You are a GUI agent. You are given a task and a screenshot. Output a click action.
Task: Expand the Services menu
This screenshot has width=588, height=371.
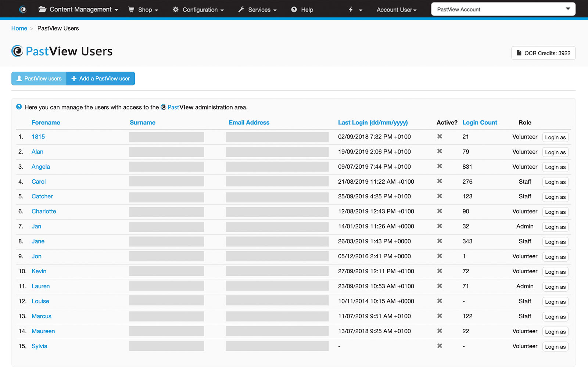pyautogui.click(x=258, y=10)
